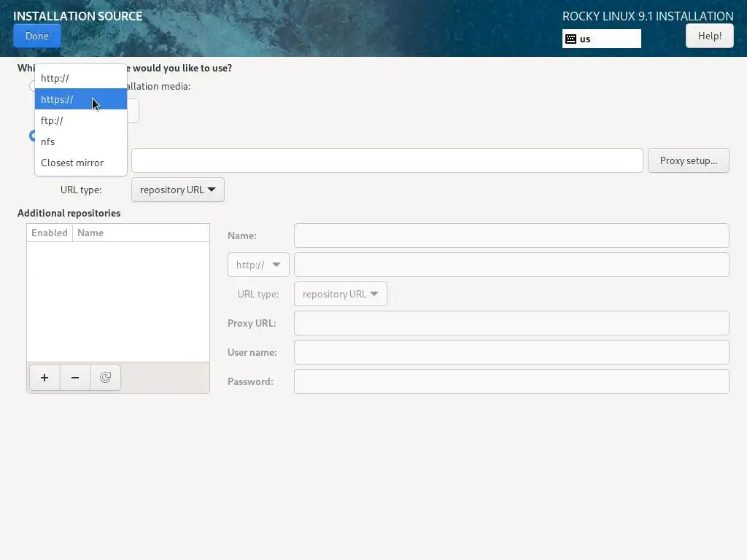
Task: Pick ftp:// from the protocol dropdown list
Action: click(x=81, y=120)
